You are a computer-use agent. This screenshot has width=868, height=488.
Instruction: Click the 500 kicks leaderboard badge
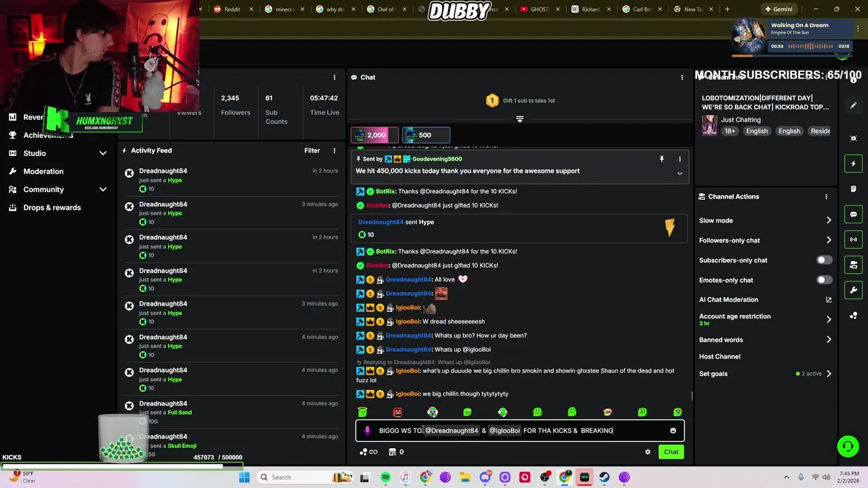click(x=425, y=135)
